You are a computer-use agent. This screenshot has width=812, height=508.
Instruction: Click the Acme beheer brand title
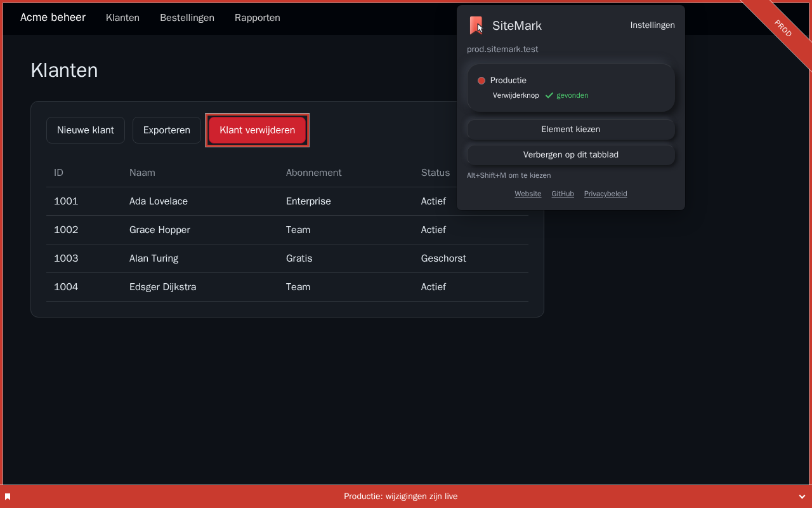point(53,17)
